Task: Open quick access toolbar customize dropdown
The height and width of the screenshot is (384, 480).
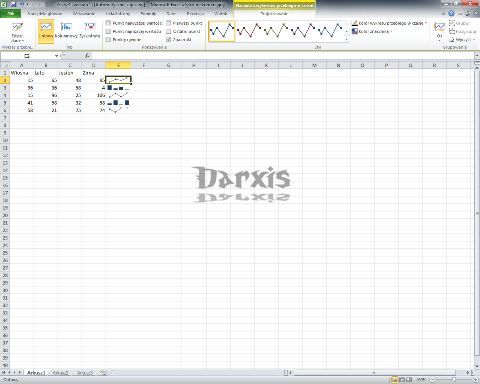Action: [x=28, y=5]
